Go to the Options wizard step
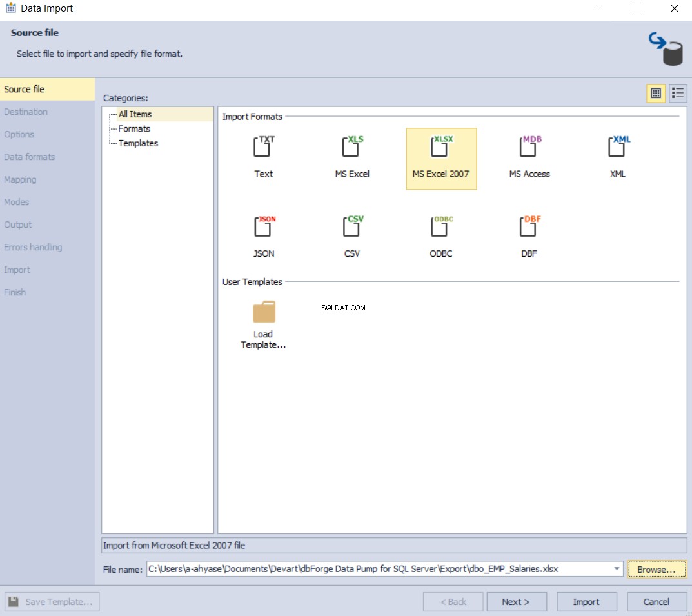This screenshot has height=616, width=692. click(x=47, y=134)
